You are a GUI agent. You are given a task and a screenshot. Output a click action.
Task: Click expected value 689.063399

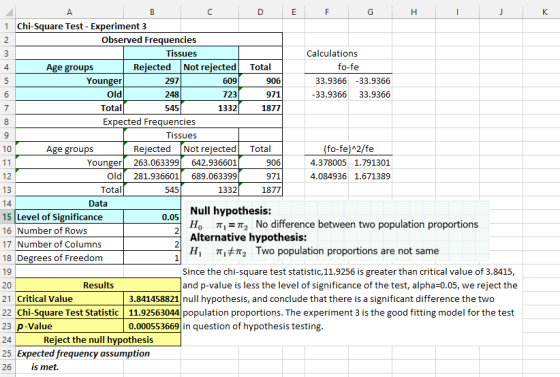tap(210, 176)
